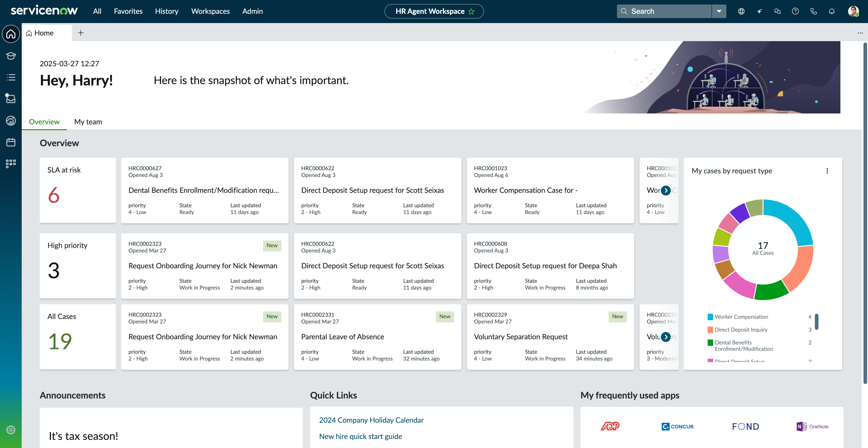Screen dimensions: 868x448
Task: Click inside the Search field
Action: [664, 11]
